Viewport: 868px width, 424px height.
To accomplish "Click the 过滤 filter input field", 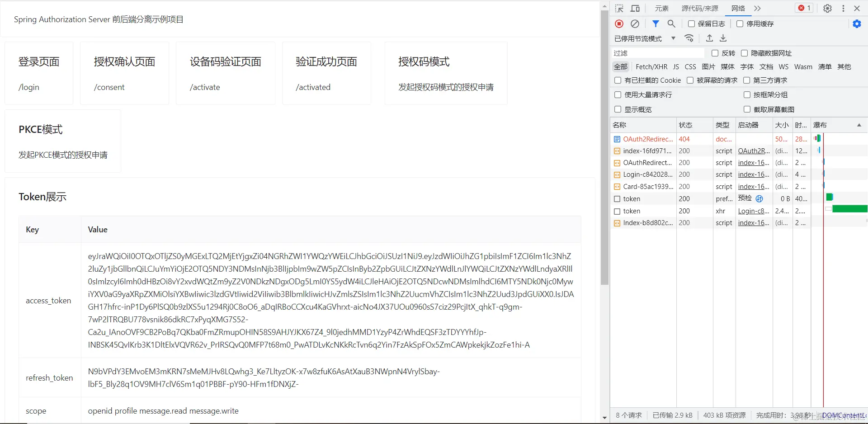I will 658,53.
